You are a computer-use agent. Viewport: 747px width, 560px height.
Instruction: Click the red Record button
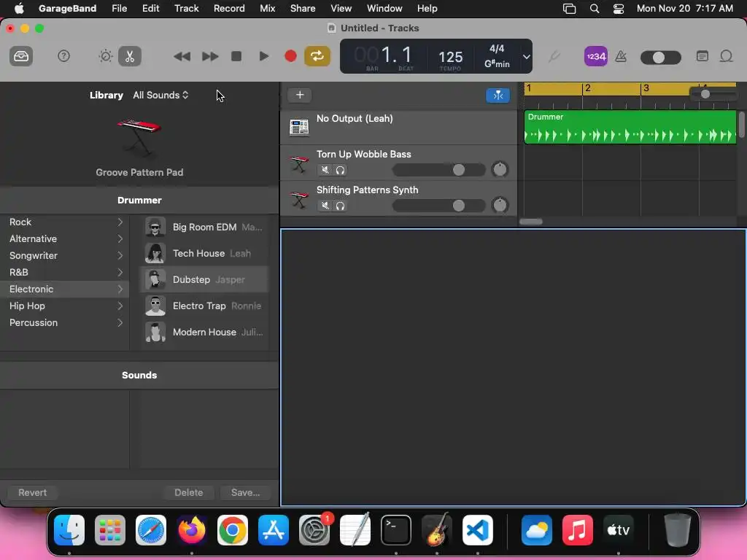[290, 56]
